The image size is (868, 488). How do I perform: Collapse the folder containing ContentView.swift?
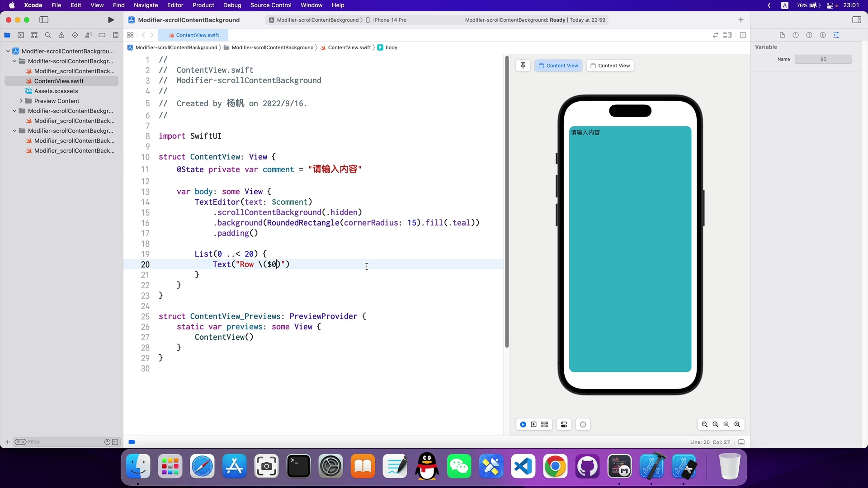pyautogui.click(x=14, y=61)
